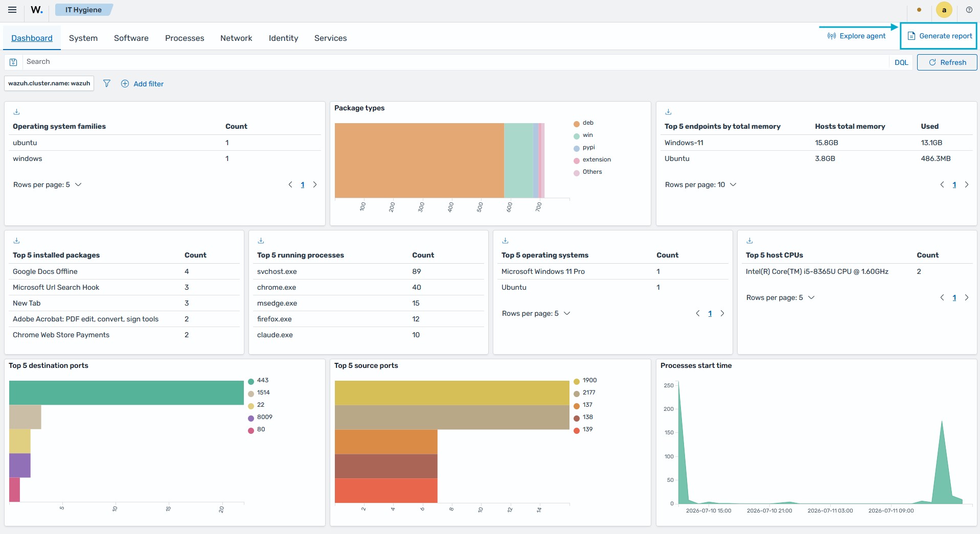Toggle the 139 source port legend item
The height and width of the screenshot is (534, 980).
(583, 429)
